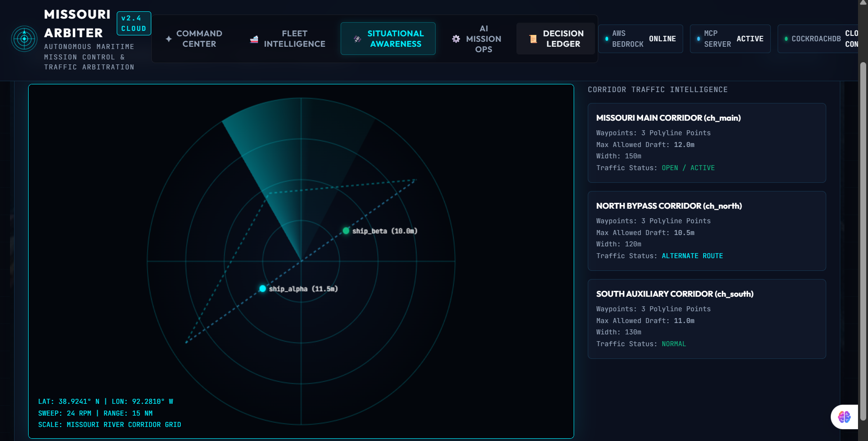This screenshot has height=441, width=868.
Task: Open the North Bypass Corridor card
Action: (707, 231)
